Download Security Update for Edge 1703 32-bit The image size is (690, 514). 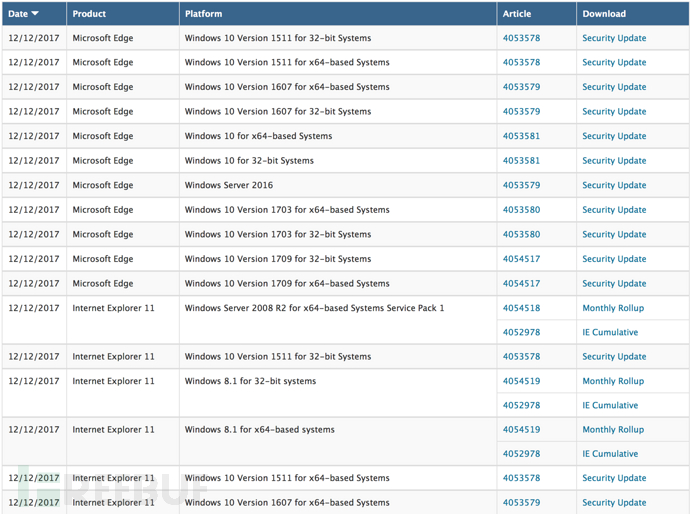[614, 235]
